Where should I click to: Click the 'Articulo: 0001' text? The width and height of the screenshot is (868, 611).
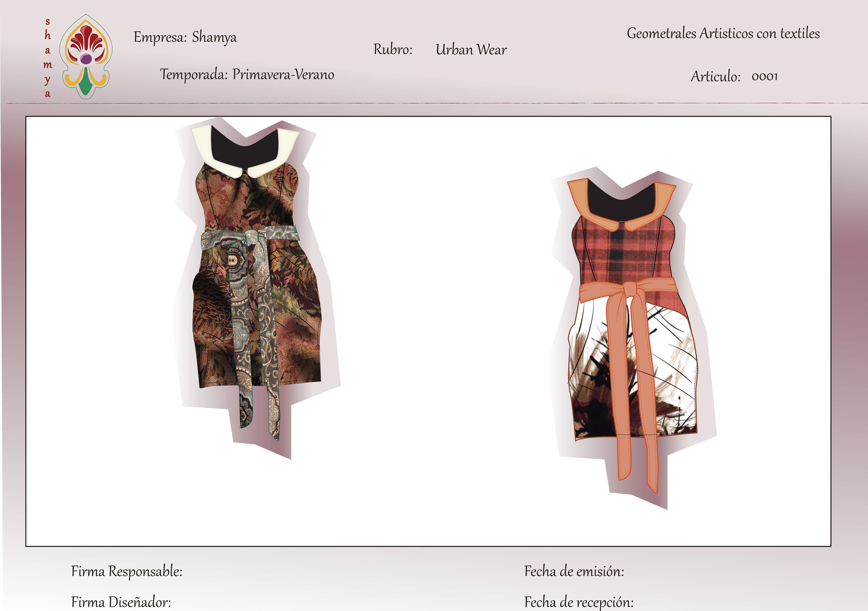coord(734,76)
